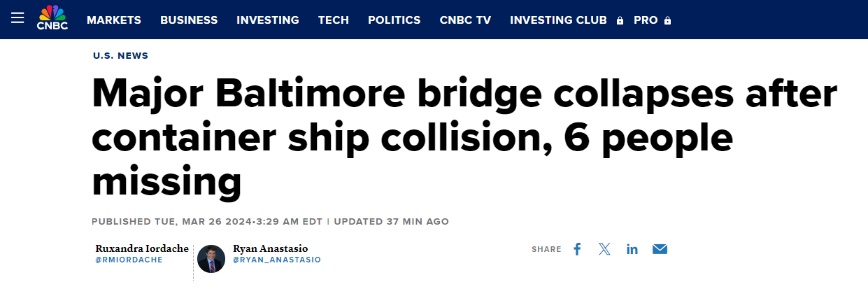Open the Business section
868x296 pixels.
(189, 20)
